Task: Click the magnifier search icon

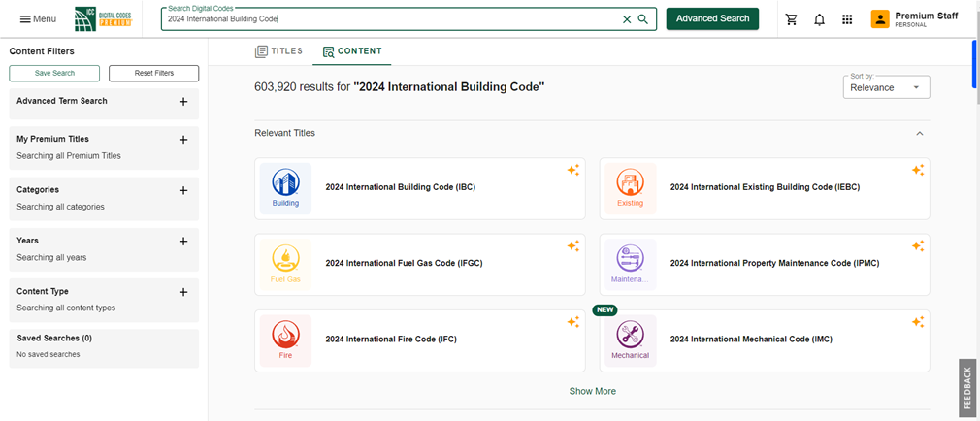Action: point(642,19)
